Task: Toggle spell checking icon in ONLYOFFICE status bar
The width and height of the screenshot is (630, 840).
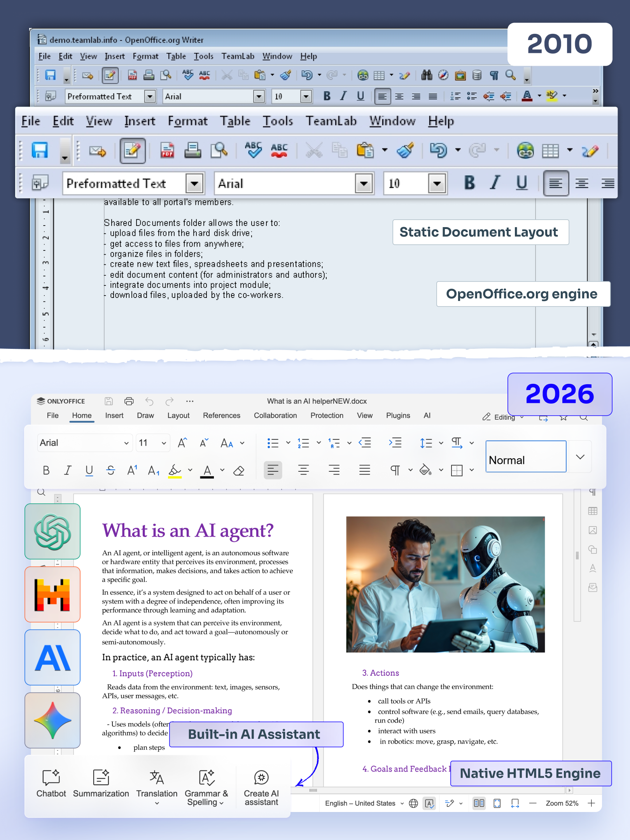Action: tap(430, 803)
